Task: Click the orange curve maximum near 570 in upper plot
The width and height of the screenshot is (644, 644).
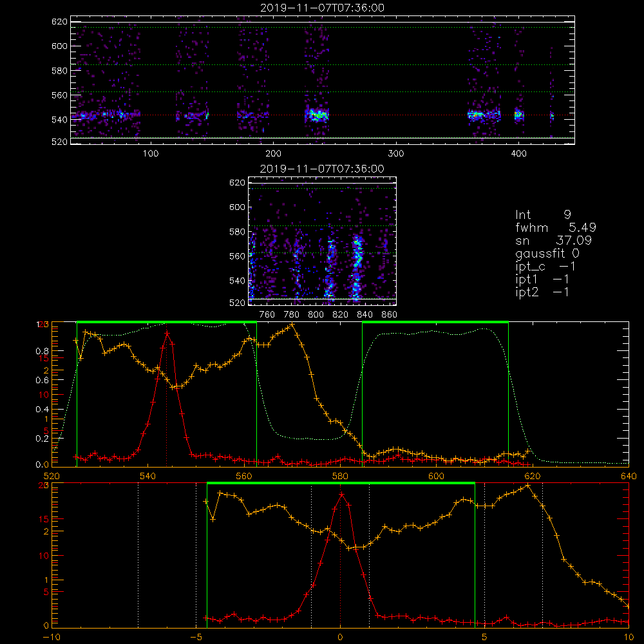Action: [292, 325]
